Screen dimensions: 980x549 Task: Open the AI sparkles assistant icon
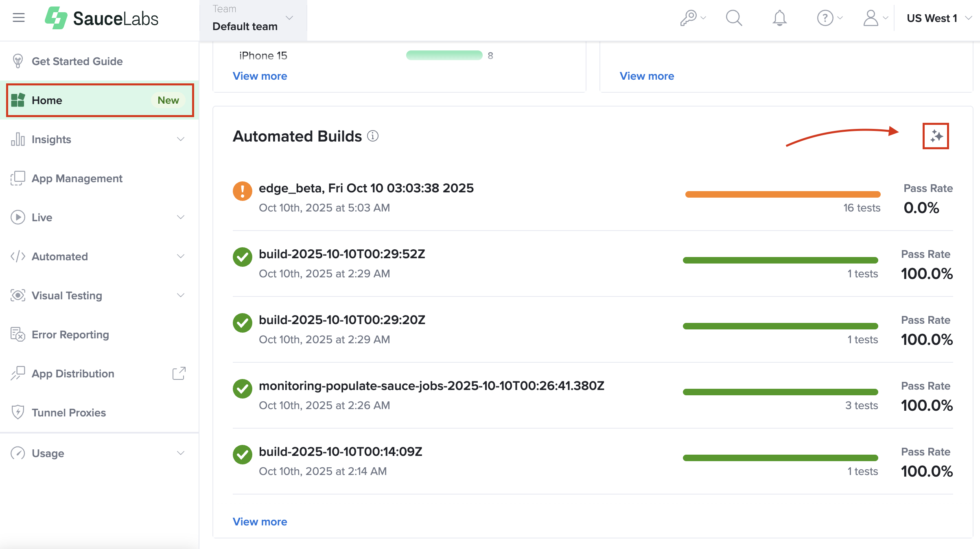pyautogui.click(x=936, y=137)
